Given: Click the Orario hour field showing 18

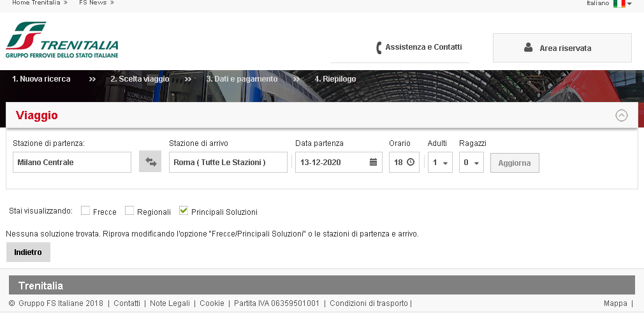Looking at the screenshot, I should pyautogui.click(x=404, y=163).
